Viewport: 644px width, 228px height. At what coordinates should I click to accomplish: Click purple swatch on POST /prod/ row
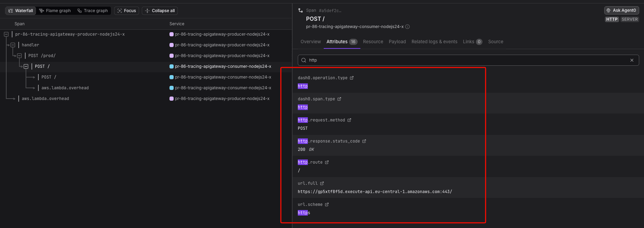[x=172, y=56]
